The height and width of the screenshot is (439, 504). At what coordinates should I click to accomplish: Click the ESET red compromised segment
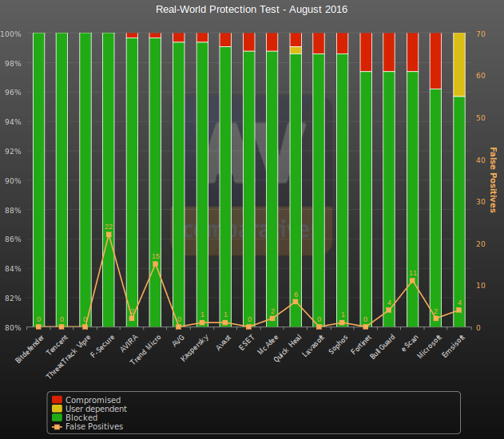[x=248, y=42]
